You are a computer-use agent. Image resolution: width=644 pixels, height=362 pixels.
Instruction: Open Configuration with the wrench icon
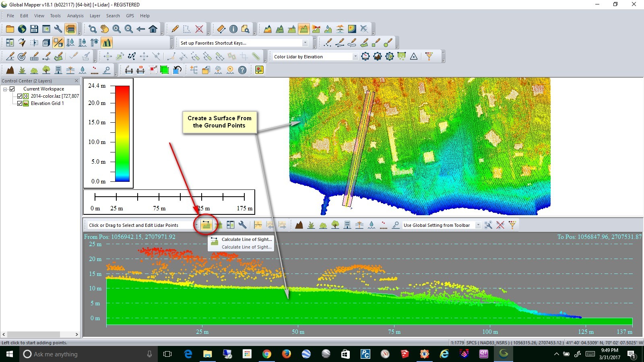coord(58,29)
